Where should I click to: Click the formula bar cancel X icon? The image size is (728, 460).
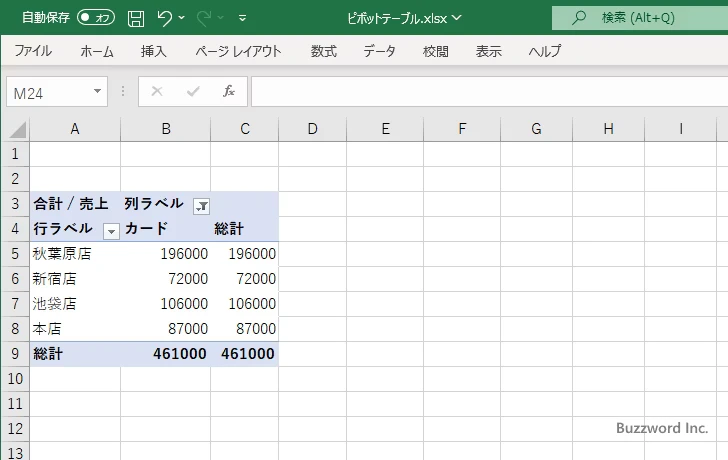point(156,91)
